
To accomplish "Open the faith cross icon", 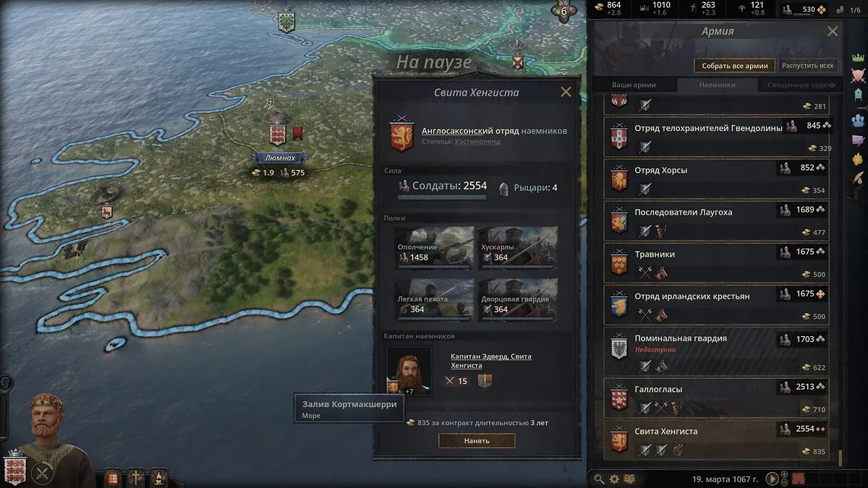I will coord(135,478).
